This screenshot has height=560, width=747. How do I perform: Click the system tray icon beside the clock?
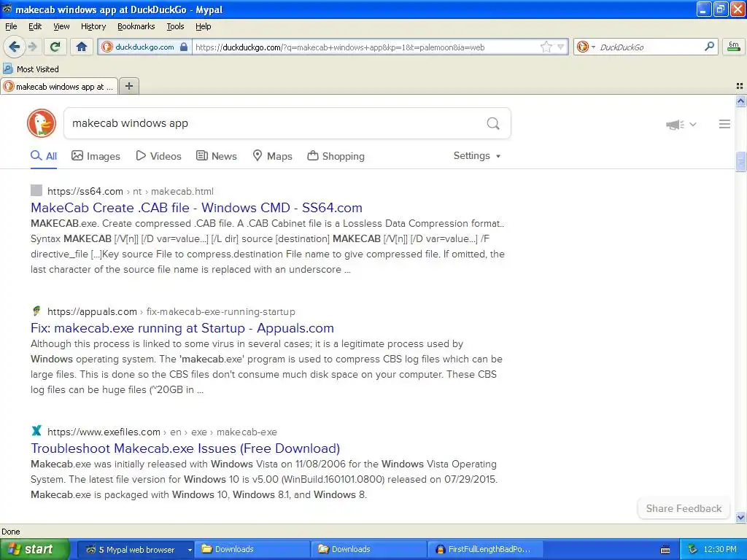692,550
